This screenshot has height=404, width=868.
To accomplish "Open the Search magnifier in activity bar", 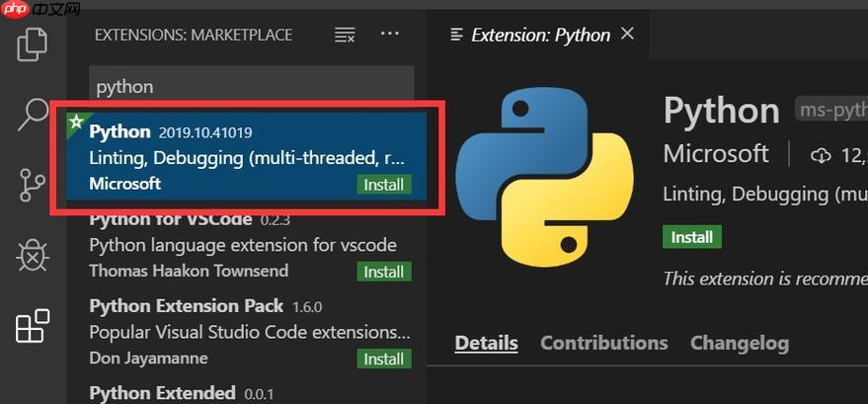I will click(33, 113).
